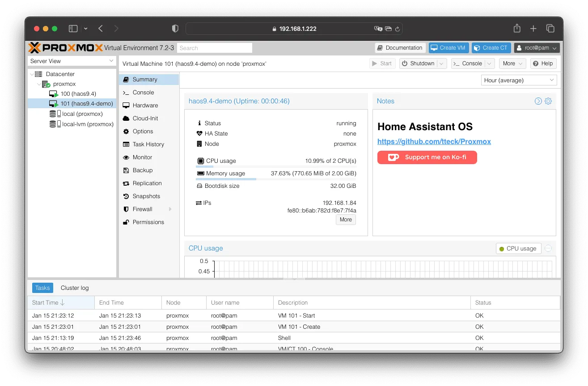Open the root@pam user menu
The image size is (588, 386).
coord(537,48)
